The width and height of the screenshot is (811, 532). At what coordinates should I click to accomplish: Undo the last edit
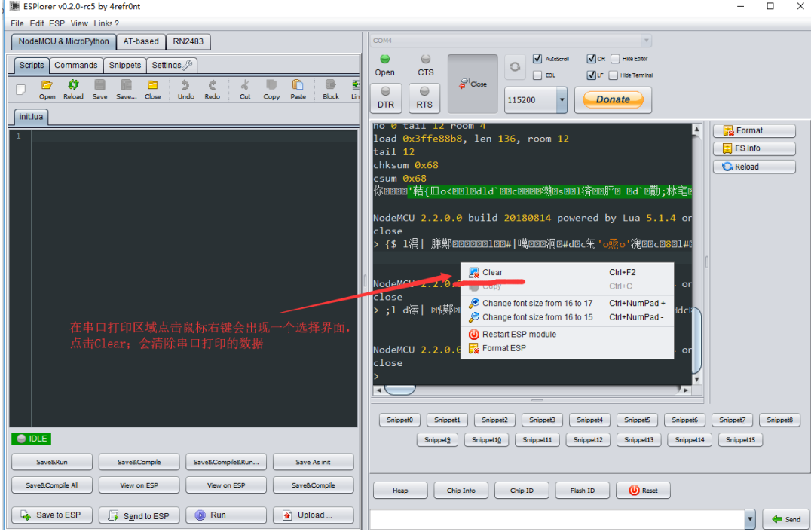[185, 90]
